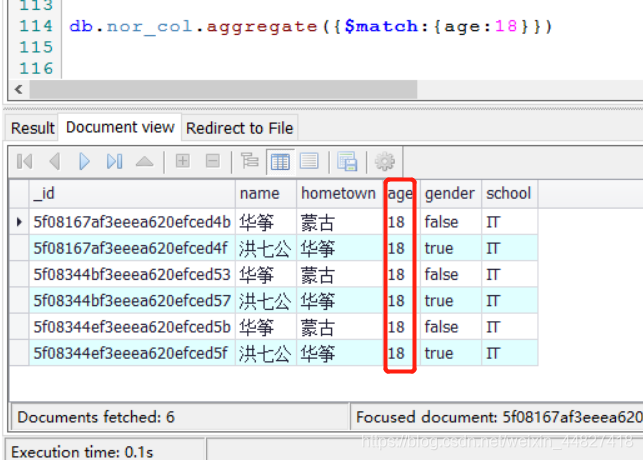Click the age column header
The image size is (643, 460).
tap(400, 194)
